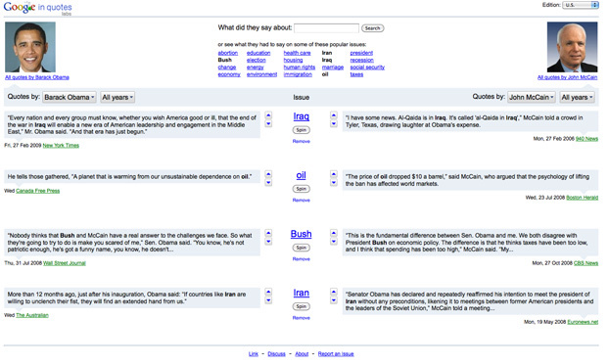The width and height of the screenshot is (609, 364).
Task: Select the housing popular issue
Action: tap(293, 60)
